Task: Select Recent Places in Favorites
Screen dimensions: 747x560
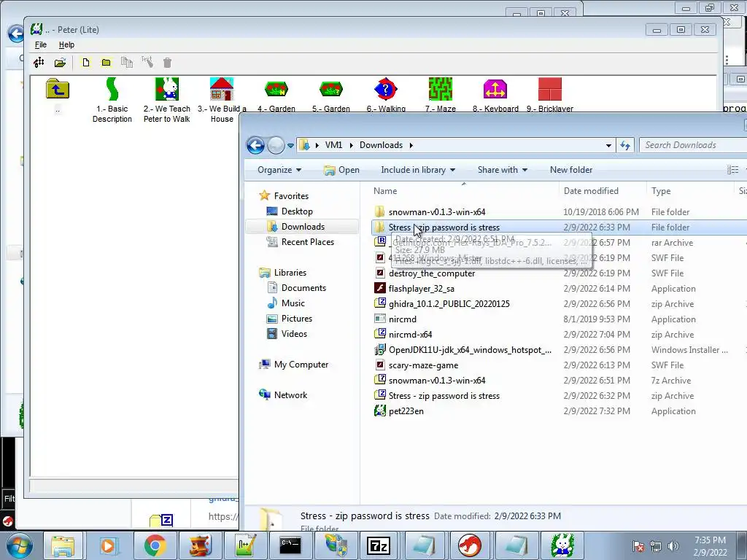Action: tap(308, 242)
